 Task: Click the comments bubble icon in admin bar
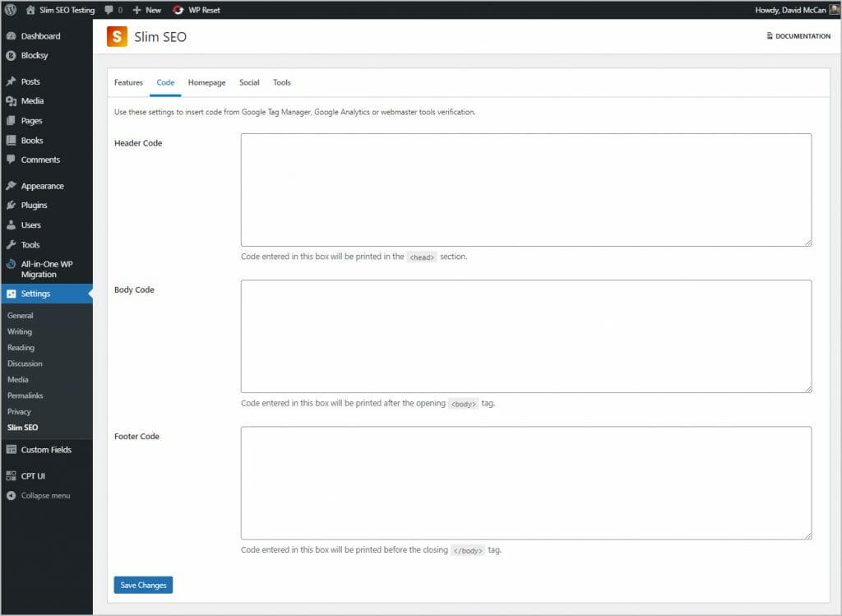(109, 10)
